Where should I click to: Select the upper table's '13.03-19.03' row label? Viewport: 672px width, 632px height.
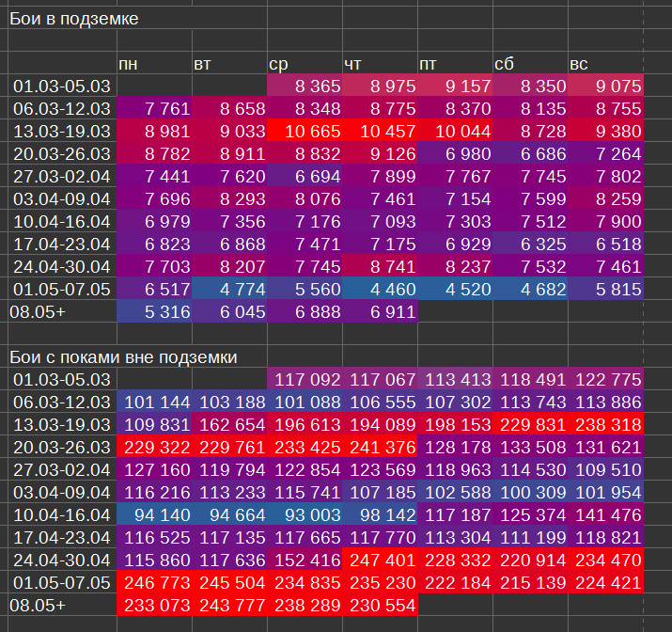62,132
